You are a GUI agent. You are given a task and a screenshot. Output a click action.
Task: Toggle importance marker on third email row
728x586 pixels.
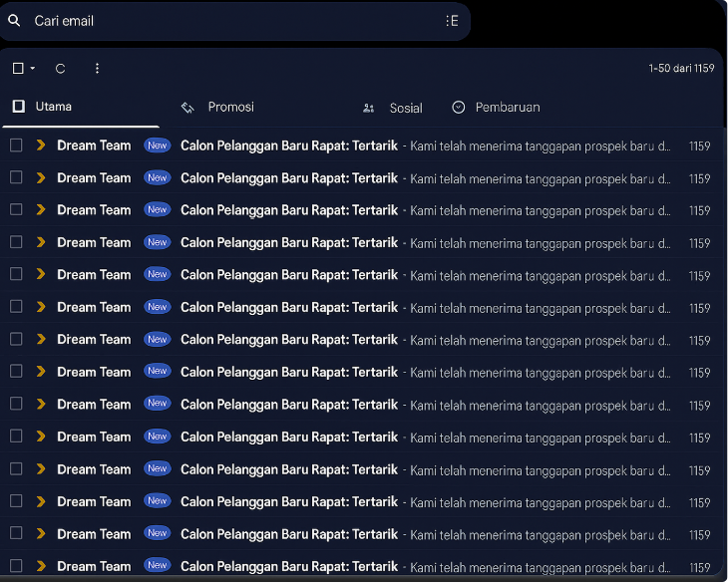coord(41,210)
